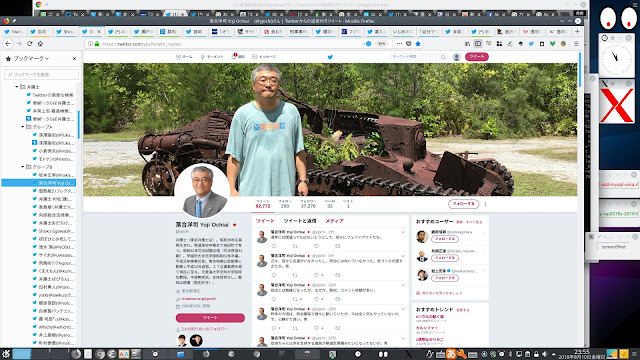
Task: Toggle the sidebar view toolbar icon
Action: pyautogui.click(x=478, y=44)
